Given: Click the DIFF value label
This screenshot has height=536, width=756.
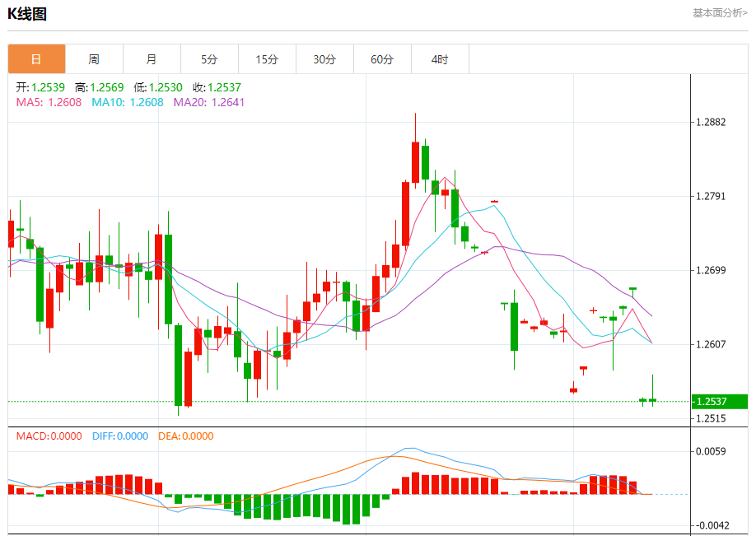Looking at the screenshot, I should [x=120, y=436].
